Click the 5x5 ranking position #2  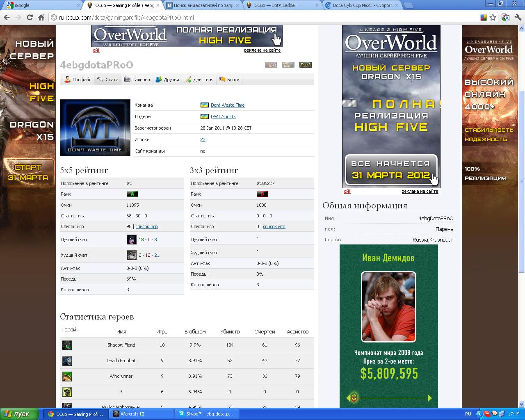[x=129, y=183]
